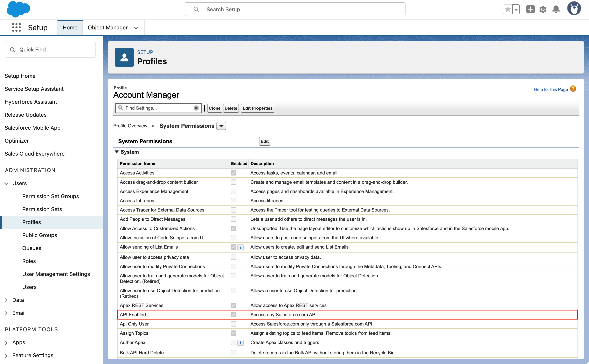Toggle the API Enabled checkbox

pos(233,315)
